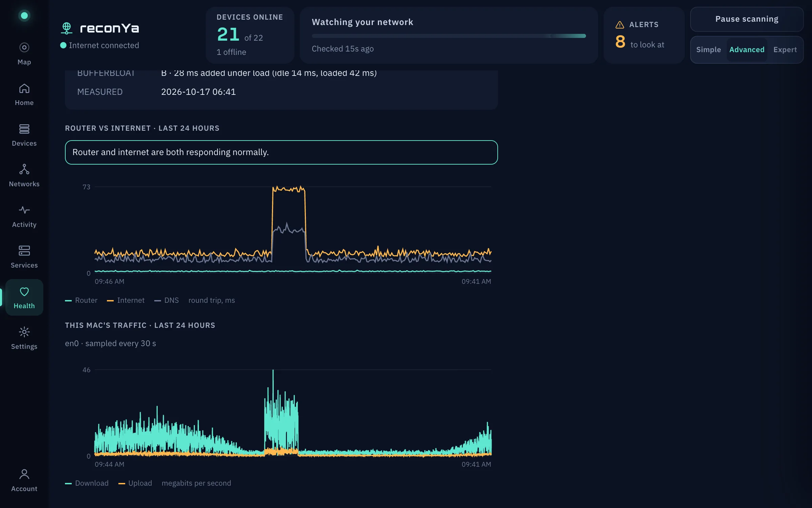Toggle Upload series in traffic legend
The height and width of the screenshot is (508, 812).
[x=135, y=483]
